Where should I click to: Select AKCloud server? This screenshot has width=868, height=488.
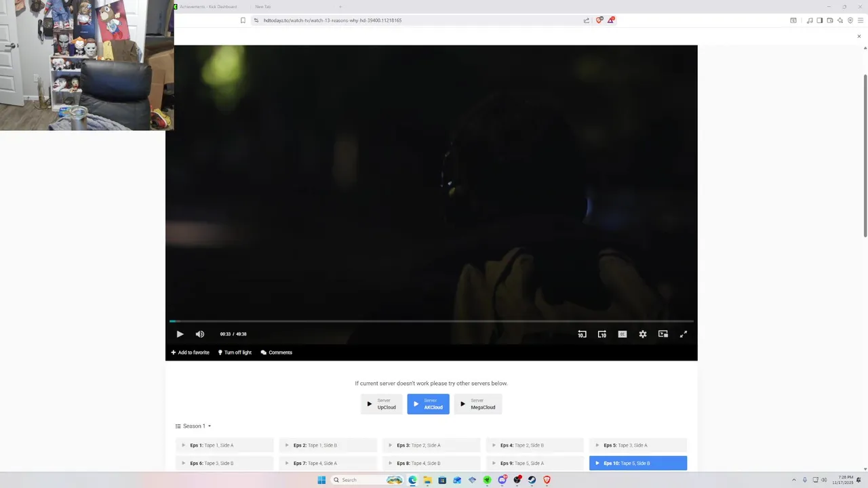(428, 404)
